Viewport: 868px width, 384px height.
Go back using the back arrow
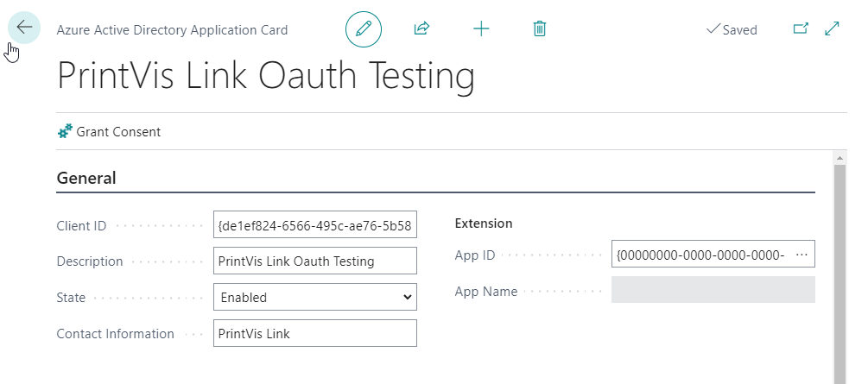24,28
